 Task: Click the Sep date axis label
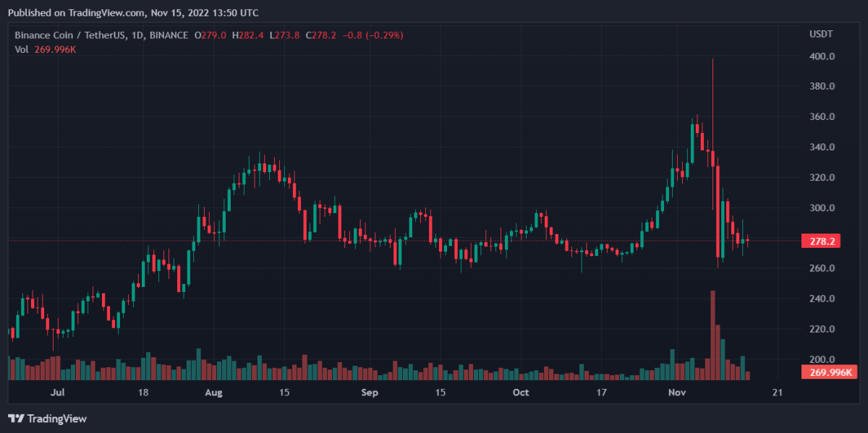pyautogui.click(x=370, y=393)
